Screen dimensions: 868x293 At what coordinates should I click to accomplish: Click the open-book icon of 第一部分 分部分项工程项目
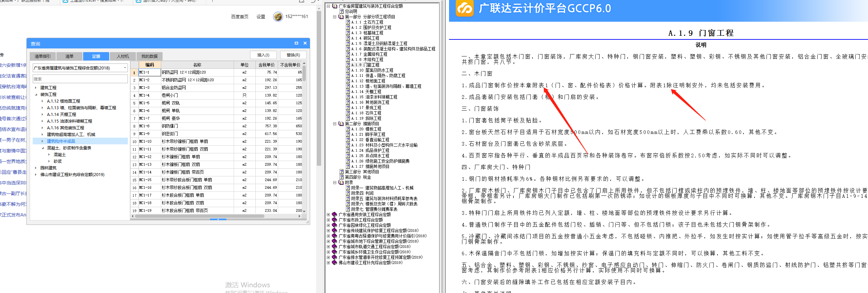pyautogui.click(x=341, y=17)
